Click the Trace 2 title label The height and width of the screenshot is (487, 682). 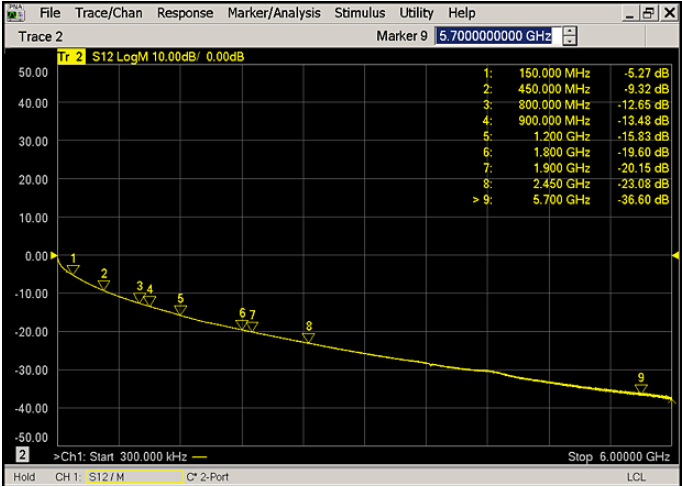click(40, 37)
